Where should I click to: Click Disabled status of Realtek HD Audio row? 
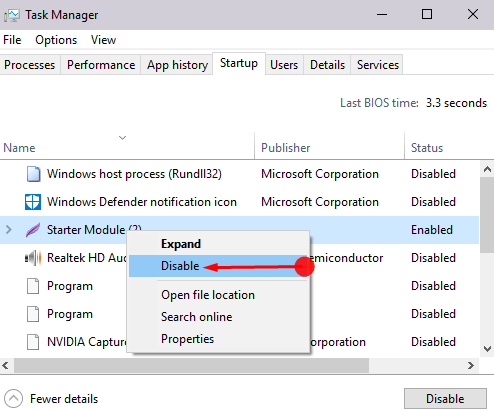click(433, 258)
